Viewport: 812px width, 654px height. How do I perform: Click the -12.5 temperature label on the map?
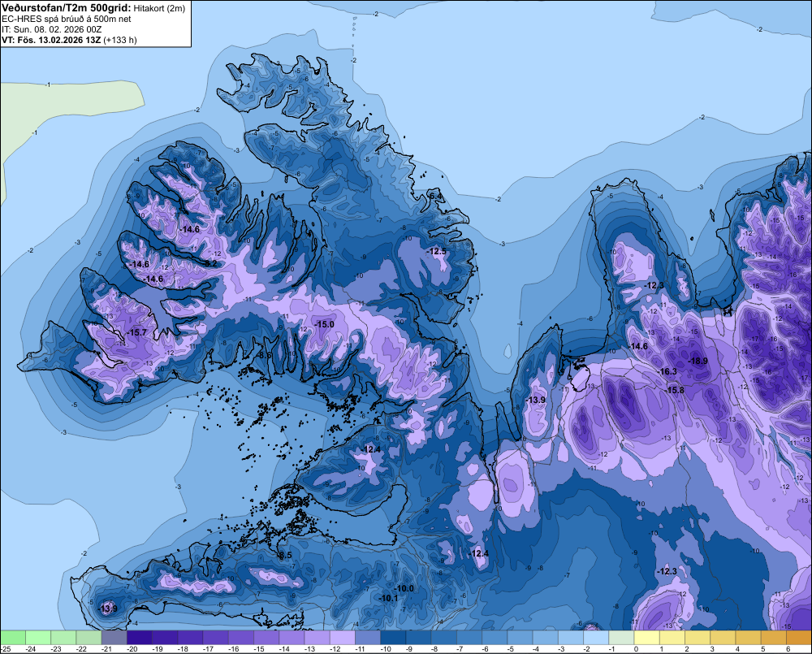(x=436, y=251)
